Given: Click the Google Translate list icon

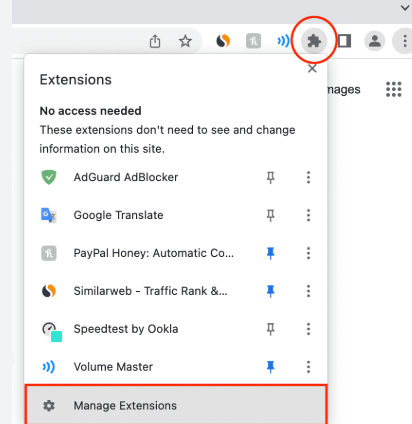Looking at the screenshot, I should [49, 215].
